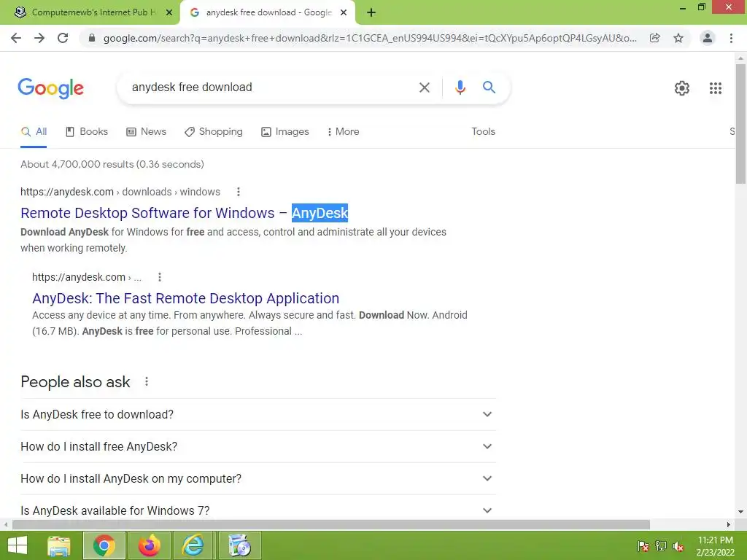747x560 pixels.
Task: Switch to Books results
Action: pyautogui.click(x=87, y=132)
